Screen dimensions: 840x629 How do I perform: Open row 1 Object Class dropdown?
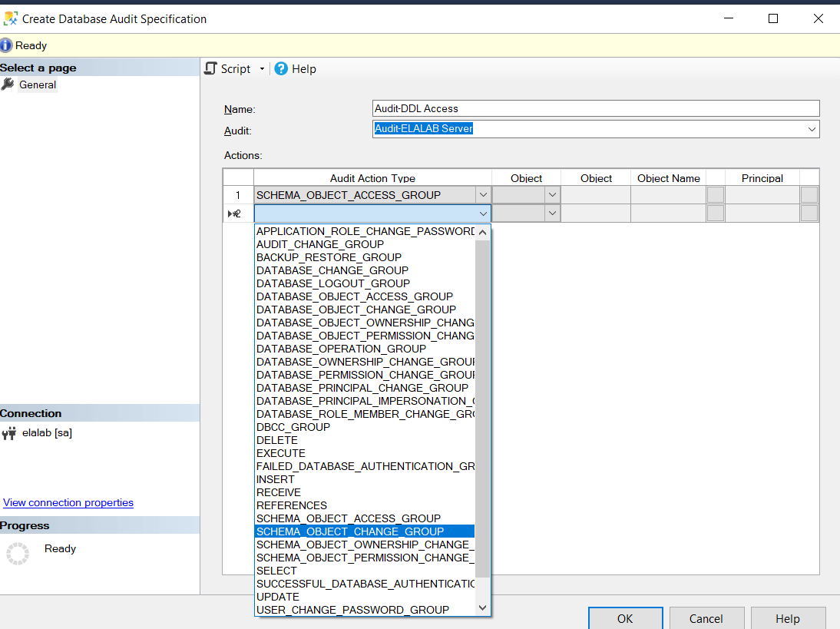[x=552, y=195]
